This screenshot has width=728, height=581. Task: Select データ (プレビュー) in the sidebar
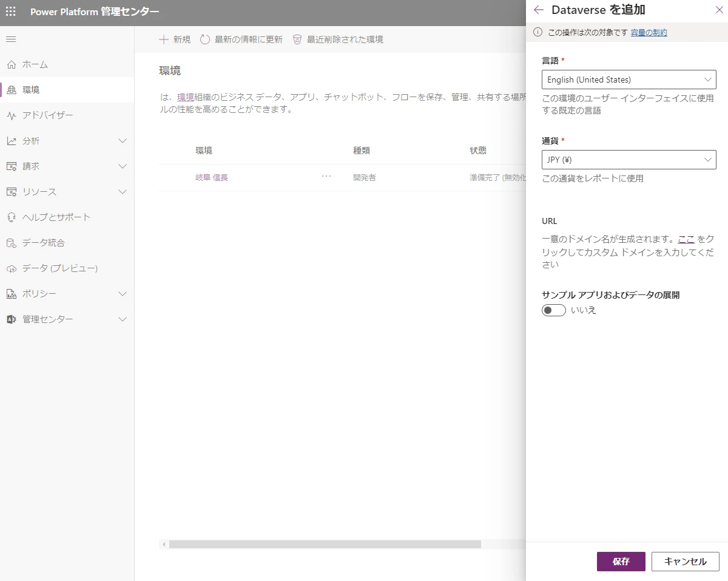point(67,268)
